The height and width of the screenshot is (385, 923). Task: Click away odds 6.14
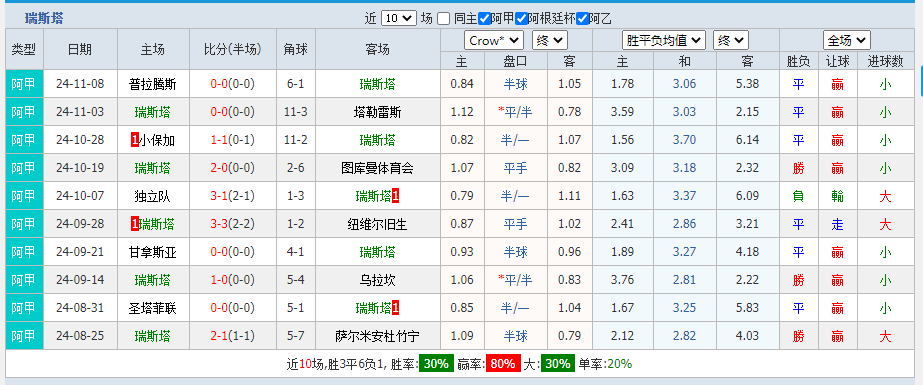coord(747,140)
